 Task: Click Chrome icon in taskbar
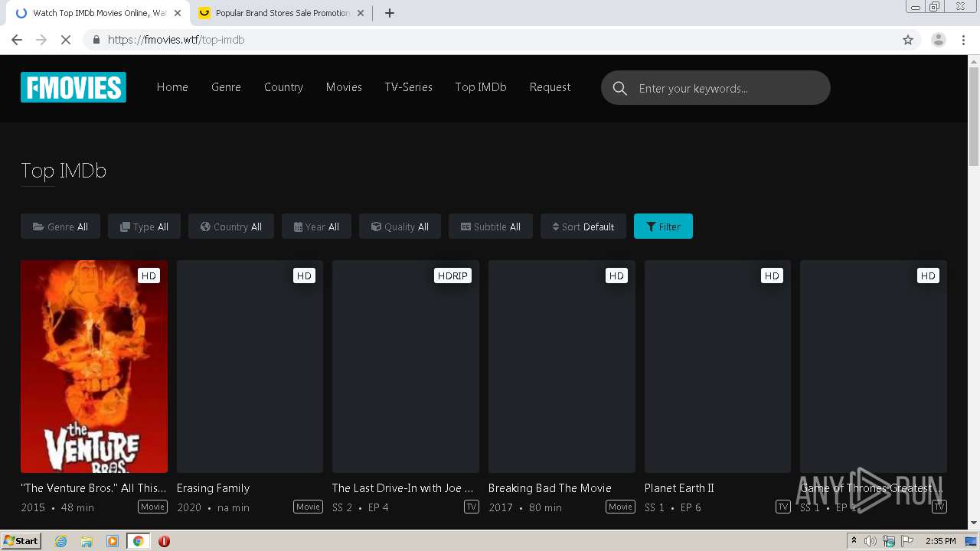click(138, 541)
